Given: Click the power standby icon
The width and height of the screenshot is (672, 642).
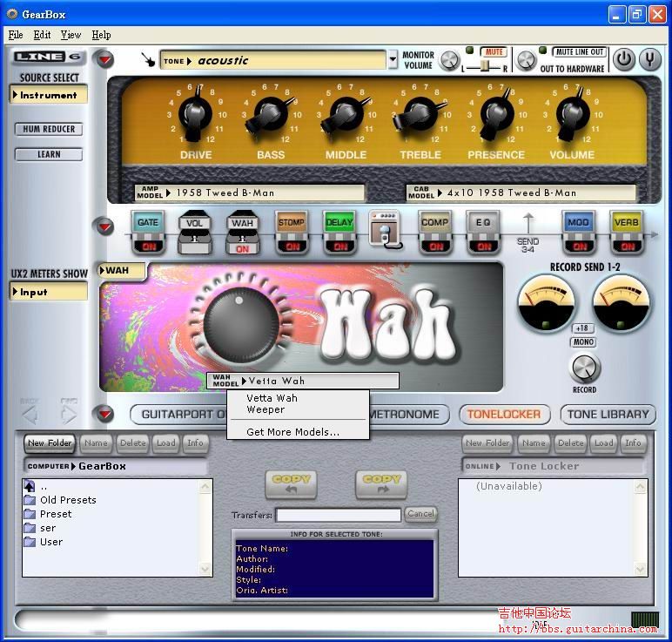Looking at the screenshot, I should click(623, 59).
